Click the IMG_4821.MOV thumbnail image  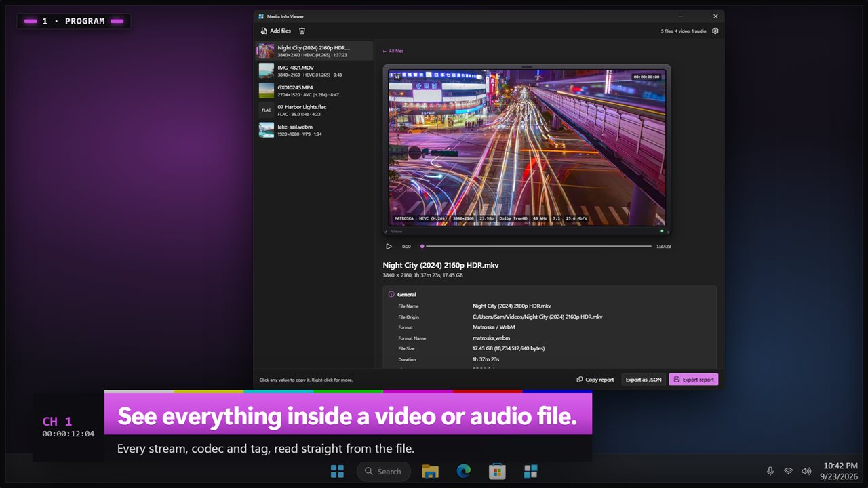[267, 70]
